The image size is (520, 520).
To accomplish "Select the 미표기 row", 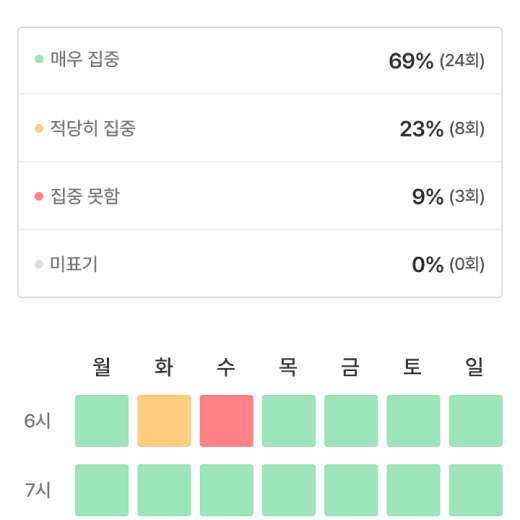I will (x=260, y=264).
